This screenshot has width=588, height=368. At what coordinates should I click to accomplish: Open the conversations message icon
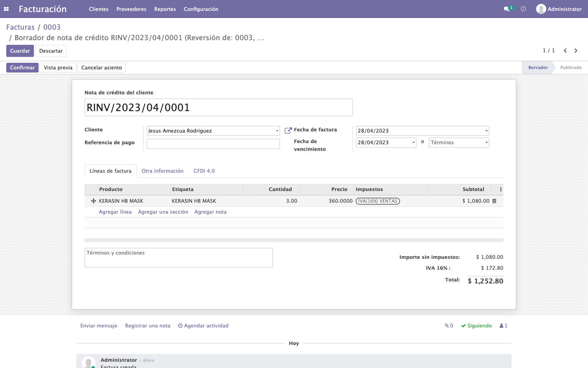tap(507, 9)
